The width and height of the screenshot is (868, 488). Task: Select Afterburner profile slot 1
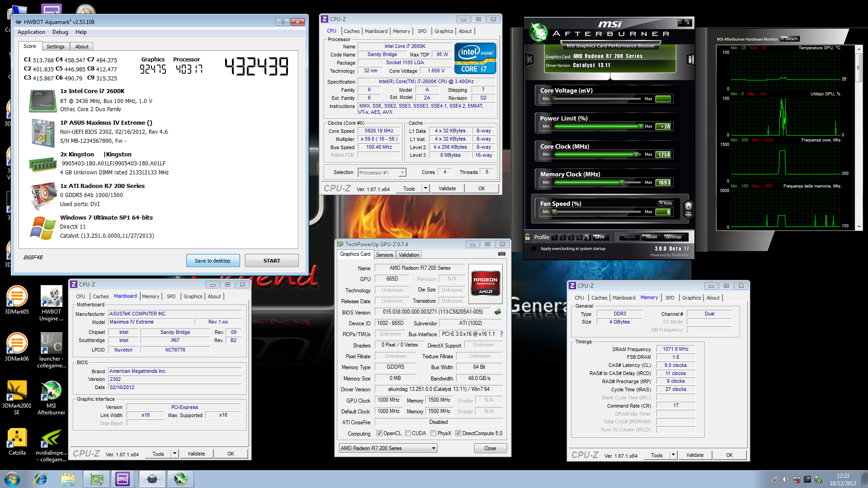point(555,237)
